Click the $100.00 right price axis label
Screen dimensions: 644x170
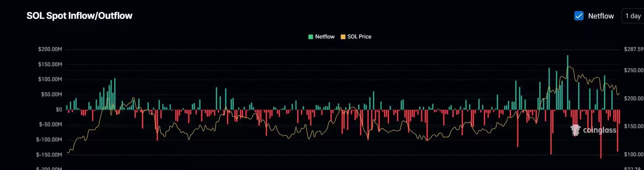(x=633, y=154)
